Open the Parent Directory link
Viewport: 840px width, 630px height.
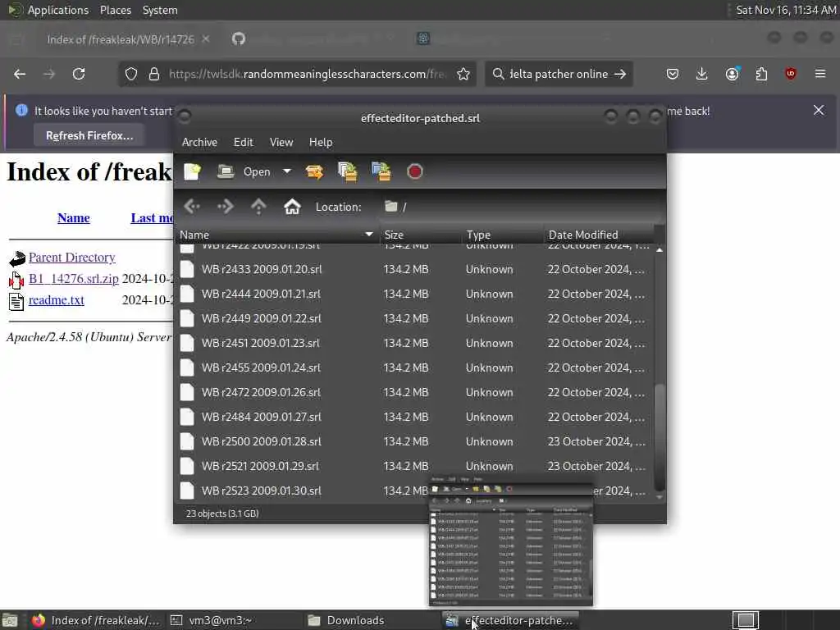tap(72, 257)
